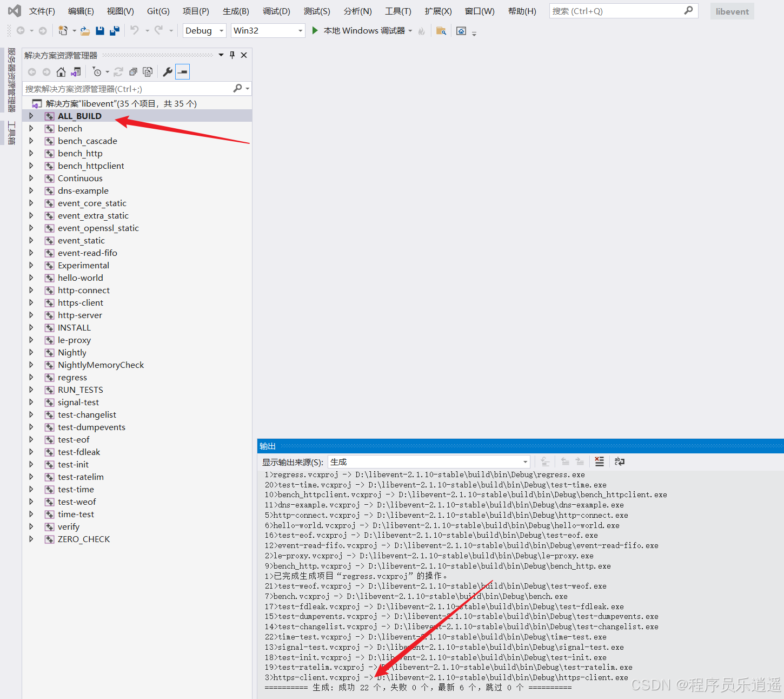Click the build summary line in Output

click(x=418, y=688)
